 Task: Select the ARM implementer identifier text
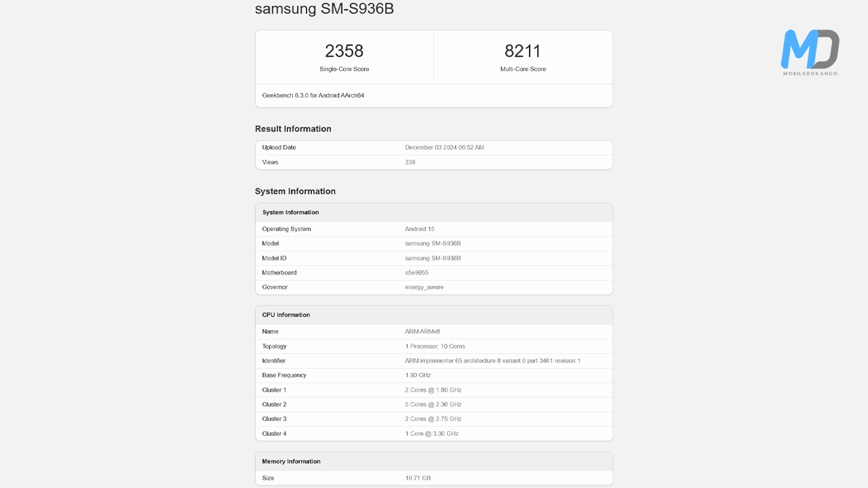[492, 361]
